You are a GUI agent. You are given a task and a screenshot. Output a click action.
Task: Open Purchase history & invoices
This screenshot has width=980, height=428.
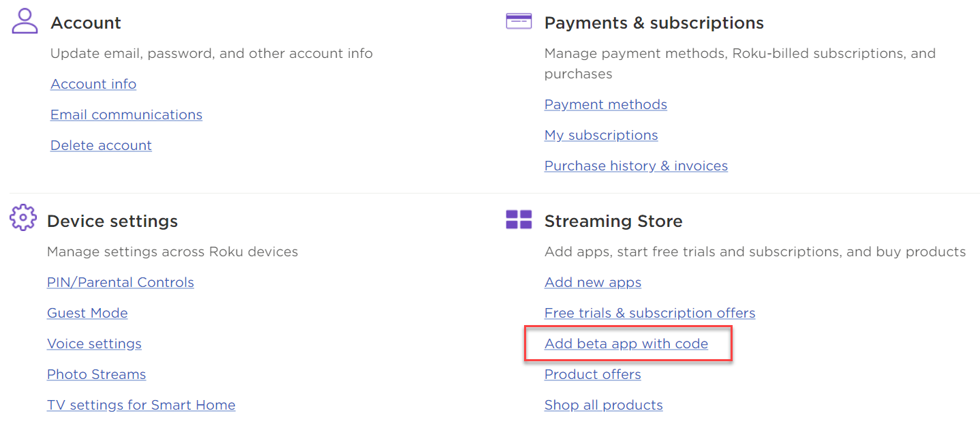coord(636,166)
